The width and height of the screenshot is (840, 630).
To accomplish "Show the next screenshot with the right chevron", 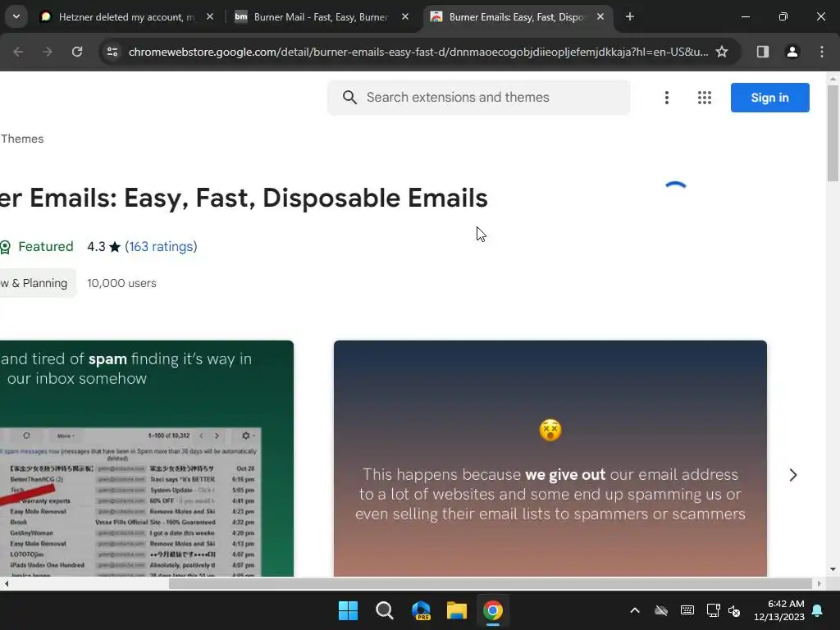I will [793, 475].
